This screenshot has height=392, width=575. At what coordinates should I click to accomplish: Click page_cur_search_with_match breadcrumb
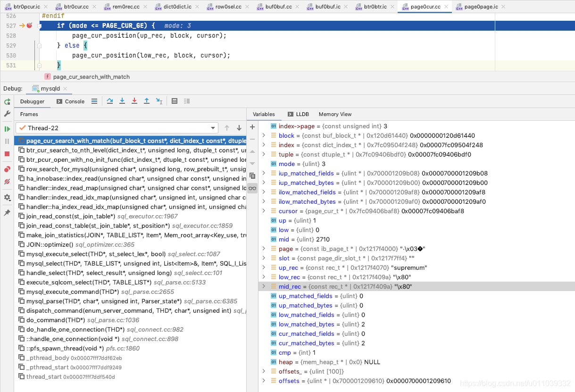[91, 76]
